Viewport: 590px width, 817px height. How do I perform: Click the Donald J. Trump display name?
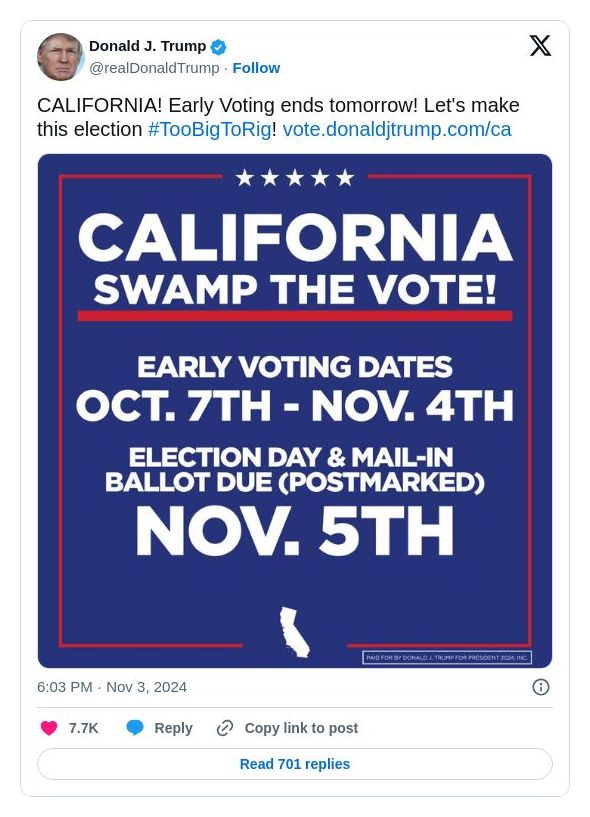(x=147, y=45)
